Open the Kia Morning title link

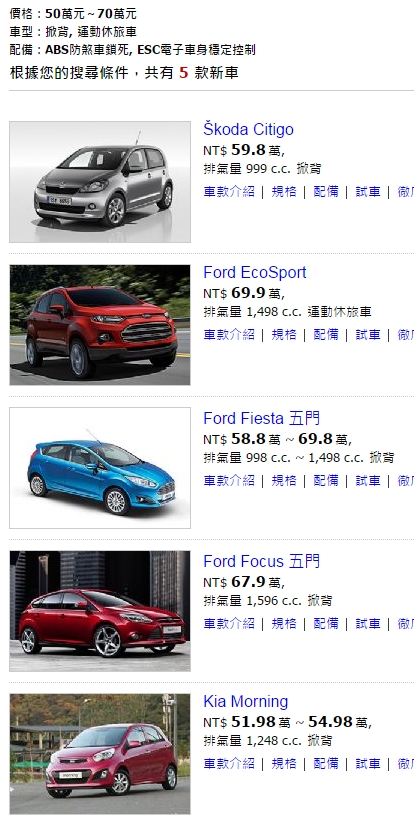[x=246, y=702]
